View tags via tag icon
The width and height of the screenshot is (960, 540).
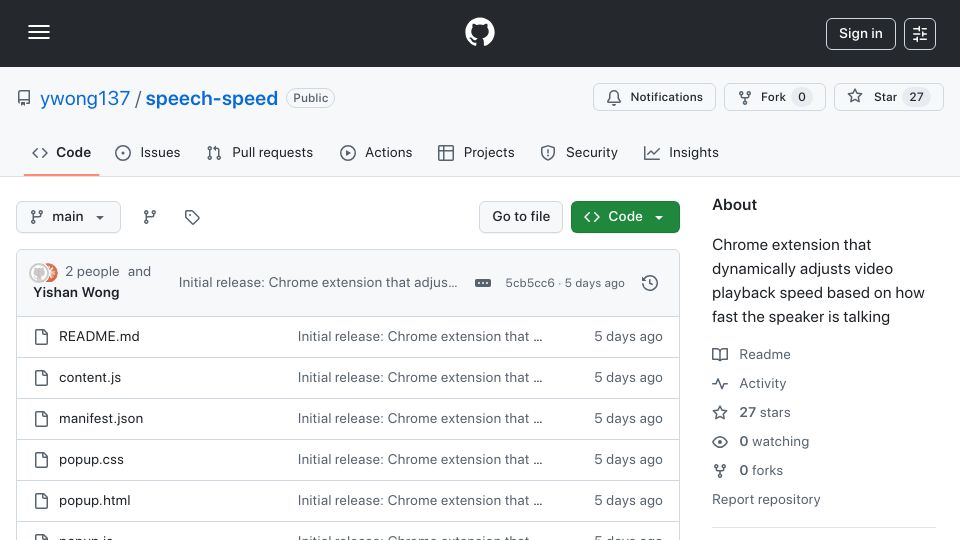point(192,217)
